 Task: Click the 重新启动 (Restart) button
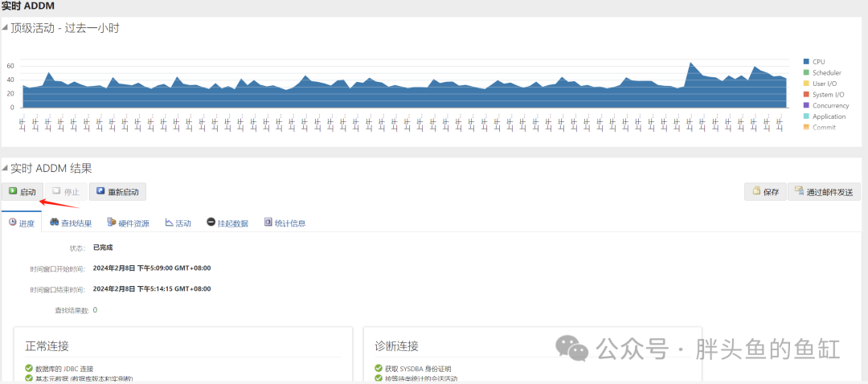[118, 192]
